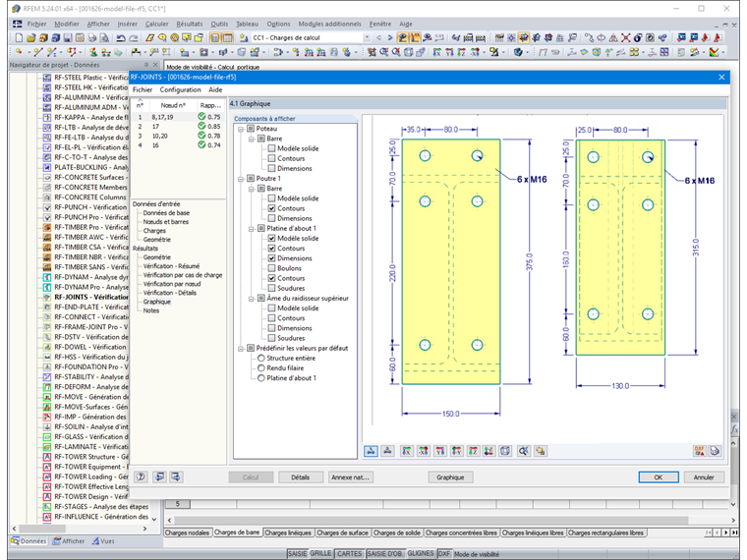The height and width of the screenshot is (560, 747).
Task: Enable the Boulons checkbox under Platine d'about 1
Action: click(272, 268)
